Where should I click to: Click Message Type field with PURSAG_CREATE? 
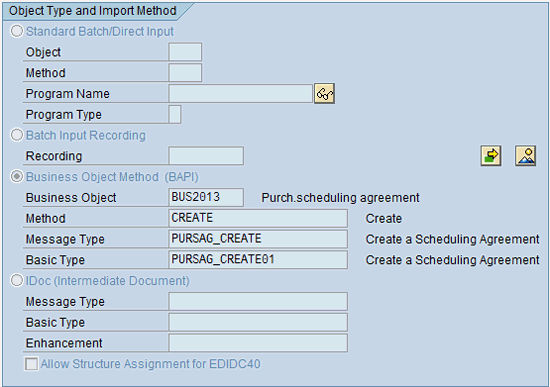coord(258,239)
